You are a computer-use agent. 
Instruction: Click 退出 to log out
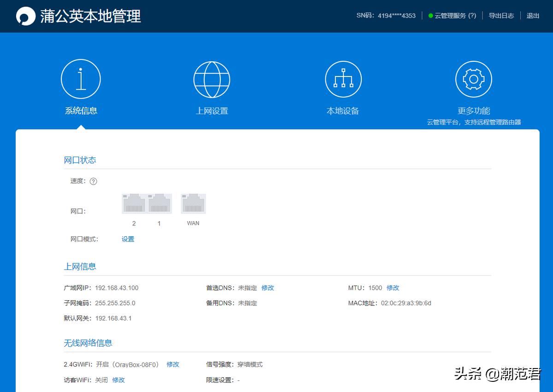point(533,15)
